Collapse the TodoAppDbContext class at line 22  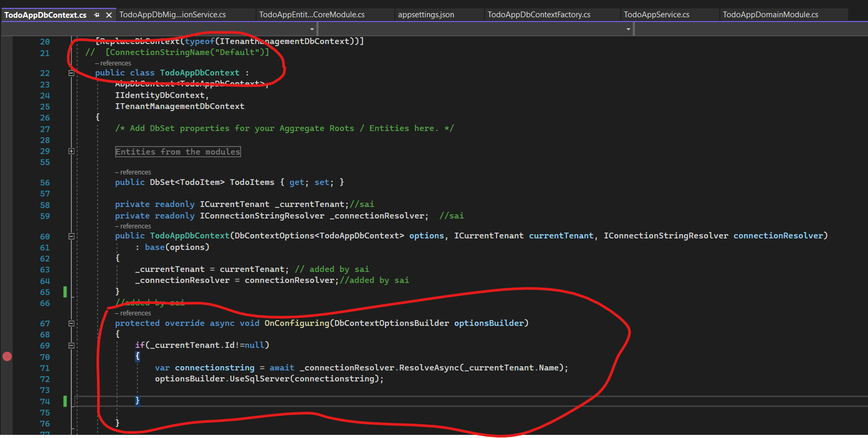click(x=71, y=73)
